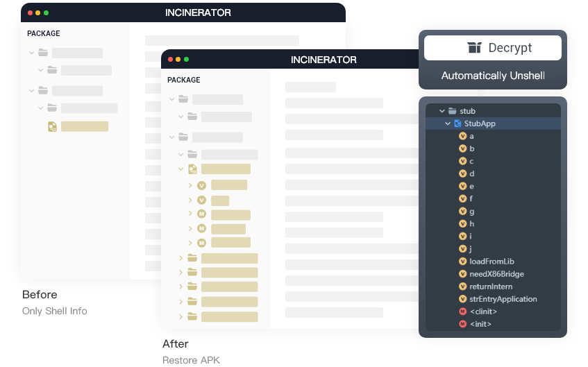Viewport: 588px width, 367px height.
Task: Select the returnIntern field text
Action: pyautogui.click(x=491, y=287)
